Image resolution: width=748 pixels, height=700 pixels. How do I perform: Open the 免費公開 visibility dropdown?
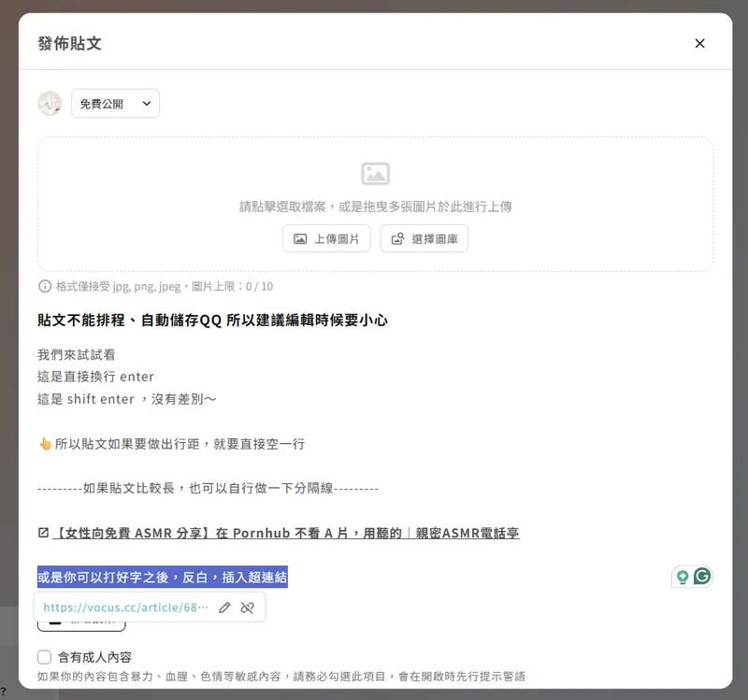[115, 104]
